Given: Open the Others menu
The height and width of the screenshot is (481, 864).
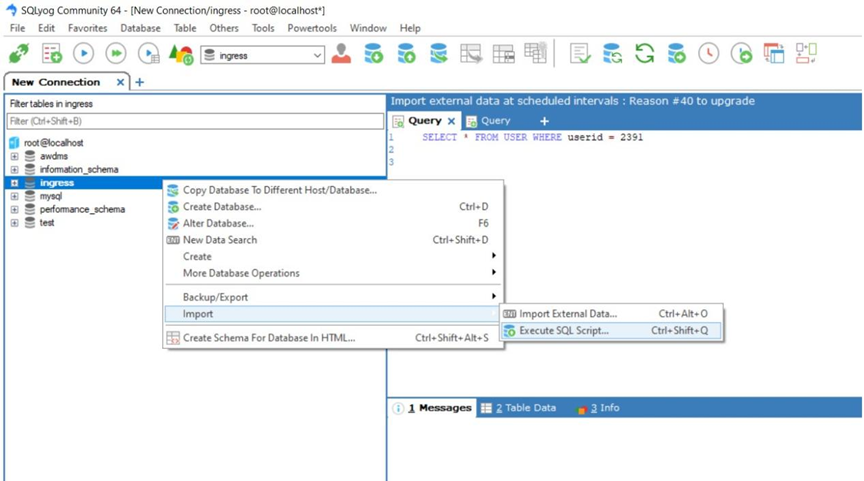Looking at the screenshot, I should (x=224, y=28).
